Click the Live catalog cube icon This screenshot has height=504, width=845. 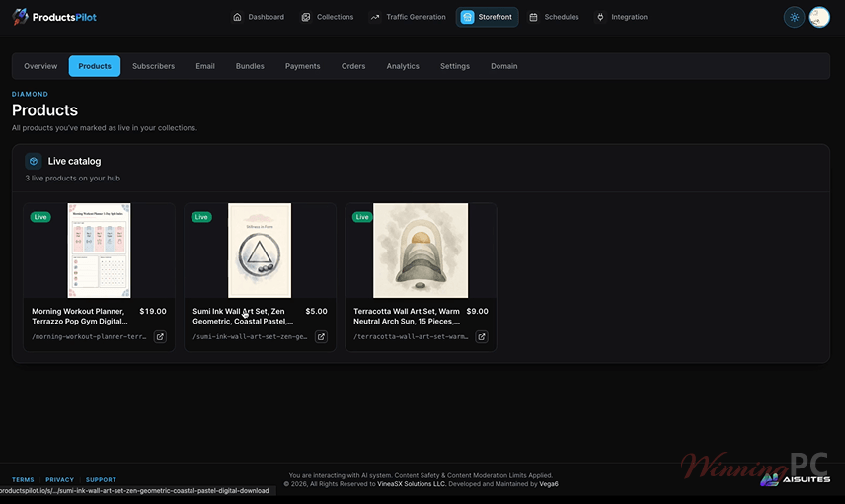coord(34,161)
